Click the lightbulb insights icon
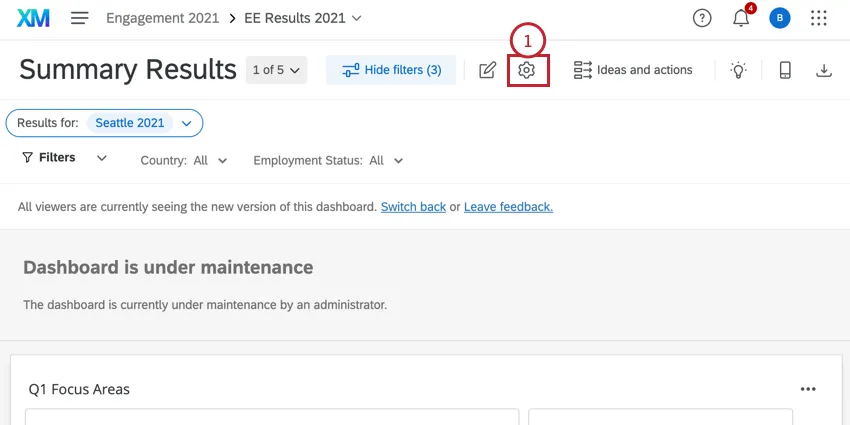The width and height of the screenshot is (850, 425). click(739, 70)
